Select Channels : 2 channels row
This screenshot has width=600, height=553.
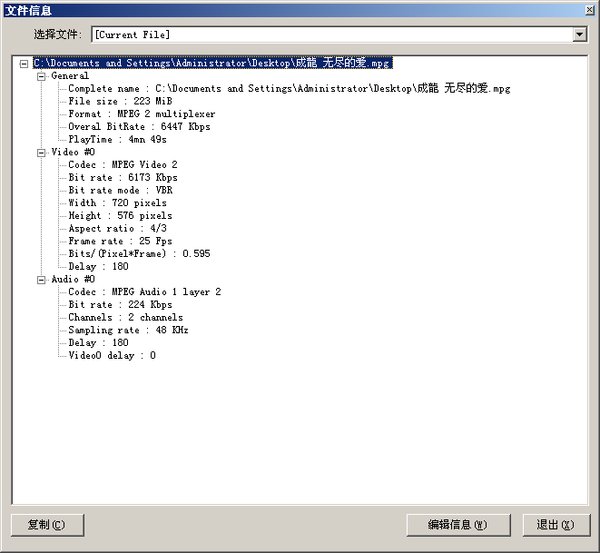126,317
